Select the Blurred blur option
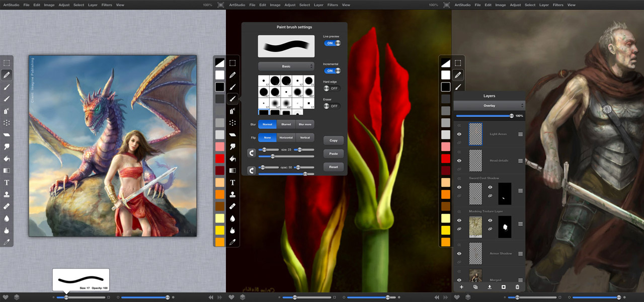The width and height of the screenshot is (644, 302). tap(286, 124)
